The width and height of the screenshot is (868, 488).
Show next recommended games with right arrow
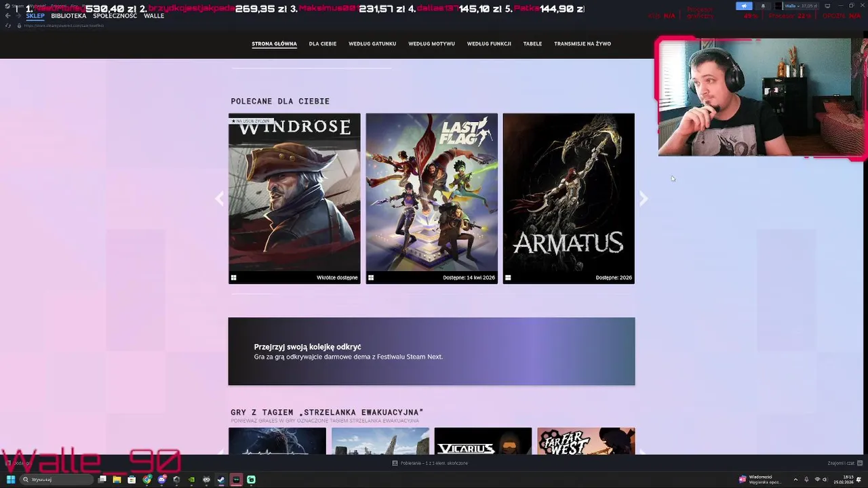click(644, 199)
